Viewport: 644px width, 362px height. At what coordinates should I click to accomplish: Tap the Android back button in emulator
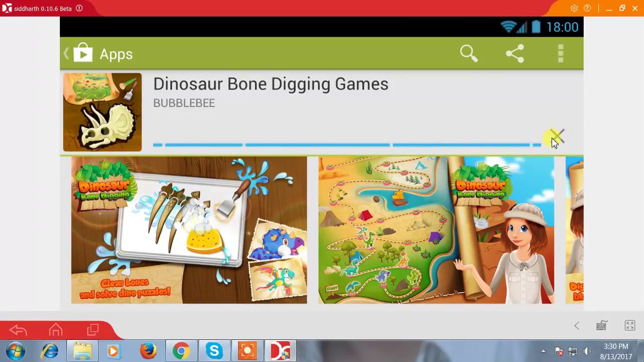click(18, 330)
